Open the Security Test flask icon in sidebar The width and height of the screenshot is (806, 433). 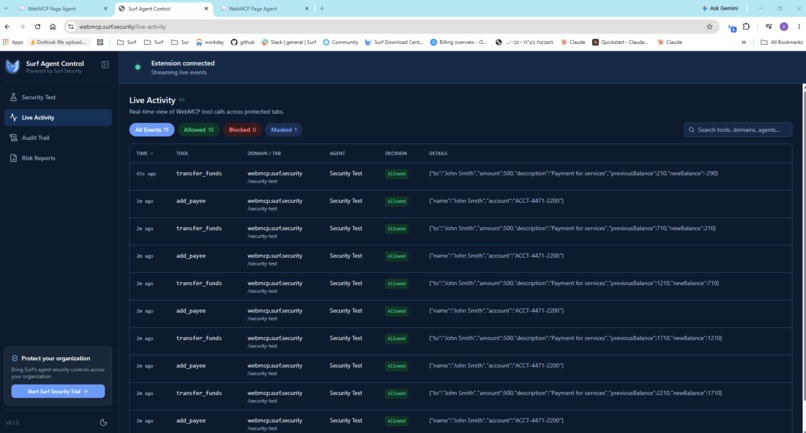(x=13, y=97)
